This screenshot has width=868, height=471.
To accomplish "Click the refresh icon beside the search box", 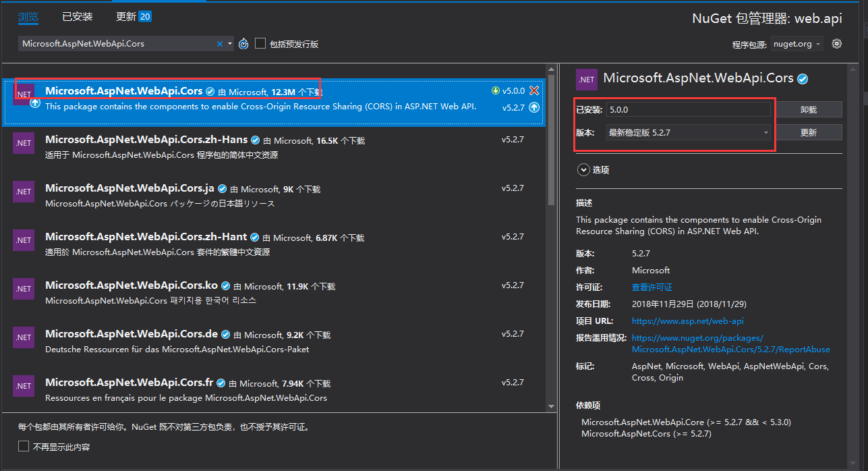I will coord(243,44).
